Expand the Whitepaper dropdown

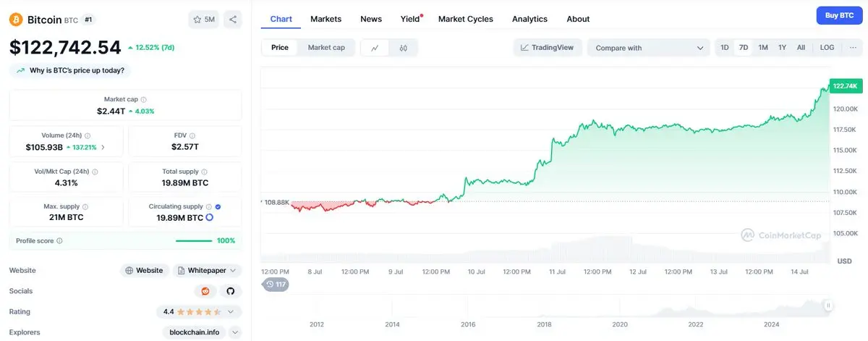pos(208,270)
